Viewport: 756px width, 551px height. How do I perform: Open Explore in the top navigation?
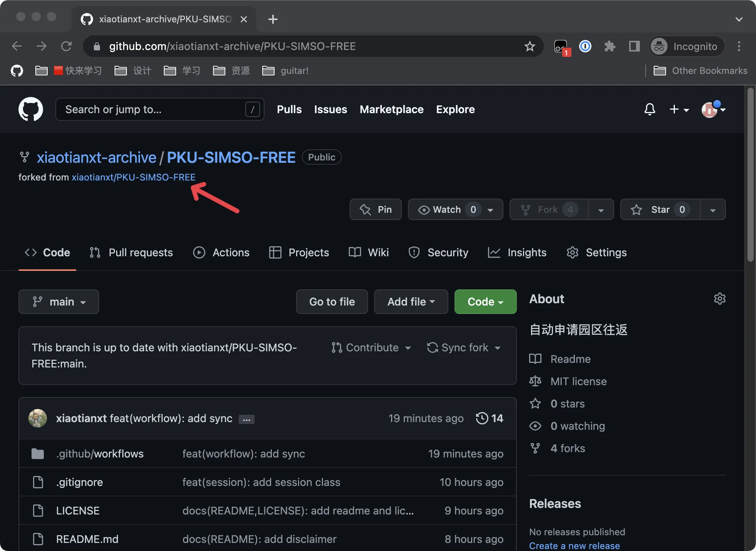pos(455,110)
